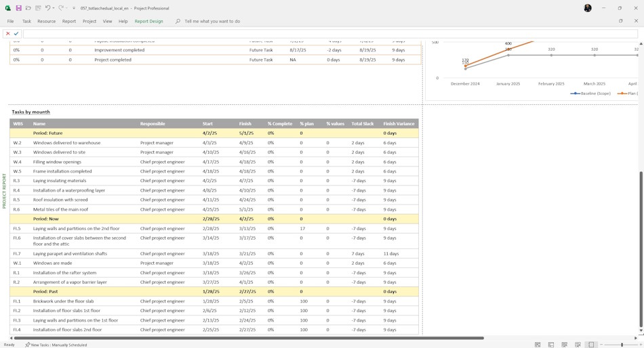
Task: Click the Start column header
Action: (x=207, y=123)
